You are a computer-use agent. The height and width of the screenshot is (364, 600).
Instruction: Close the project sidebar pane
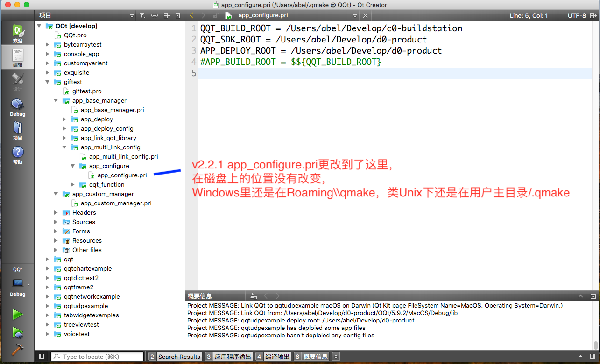coord(178,15)
